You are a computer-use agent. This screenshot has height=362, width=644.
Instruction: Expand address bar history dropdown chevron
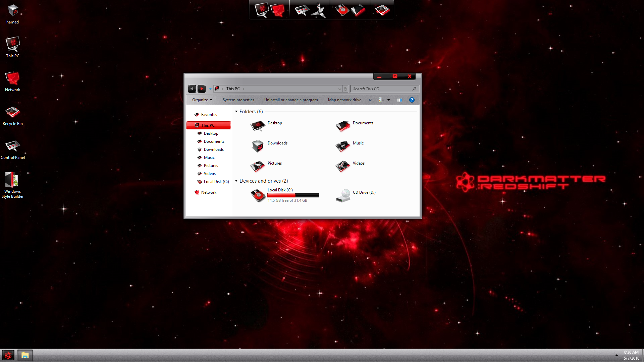[x=339, y=89]
